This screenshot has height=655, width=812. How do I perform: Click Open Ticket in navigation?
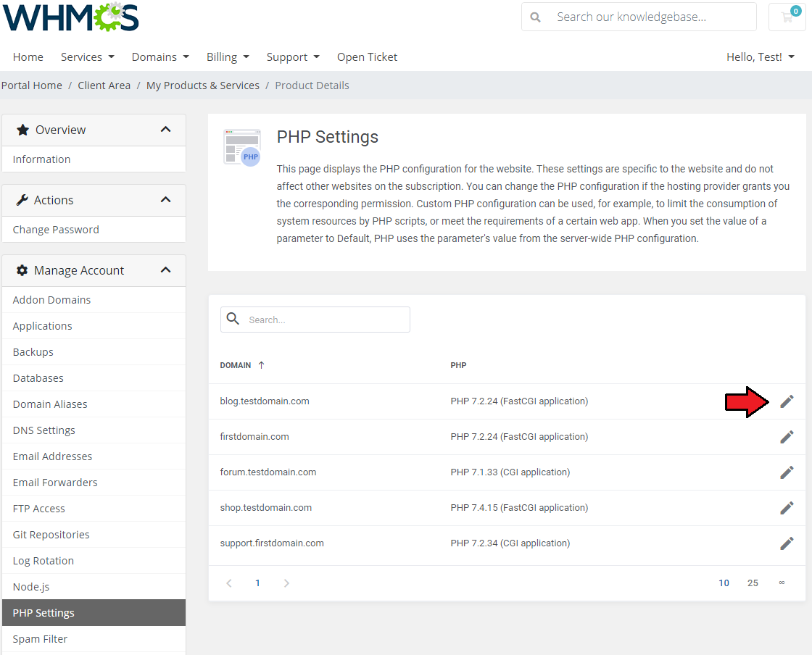pyautogui.click(x=367, y=57)
